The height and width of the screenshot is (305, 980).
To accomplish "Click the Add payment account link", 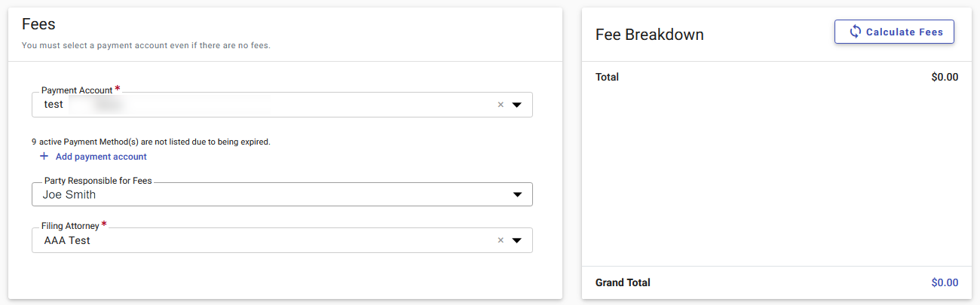I will pos(101,157).
